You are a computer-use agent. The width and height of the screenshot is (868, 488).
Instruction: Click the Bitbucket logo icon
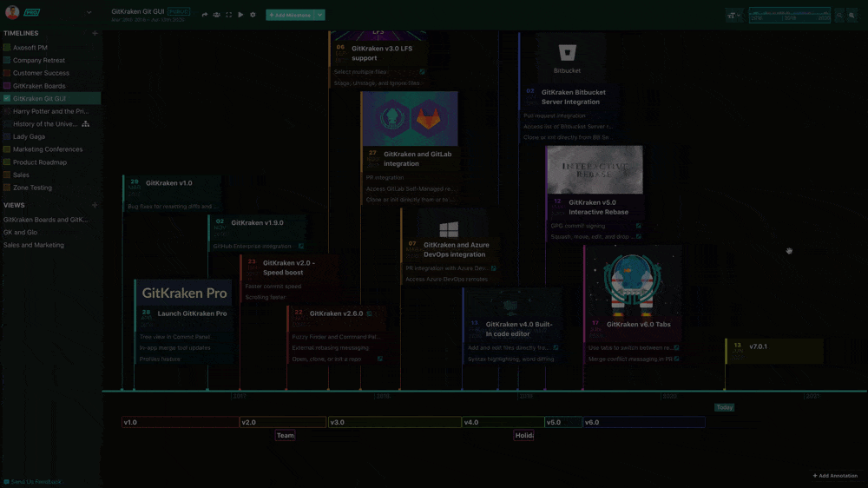[x=568, y=53]
